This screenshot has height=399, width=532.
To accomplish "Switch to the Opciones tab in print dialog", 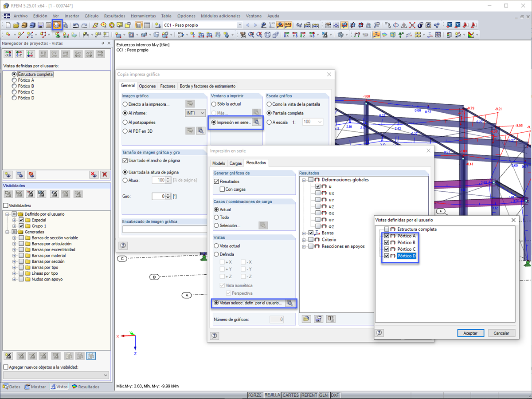I will pos(148,86).
